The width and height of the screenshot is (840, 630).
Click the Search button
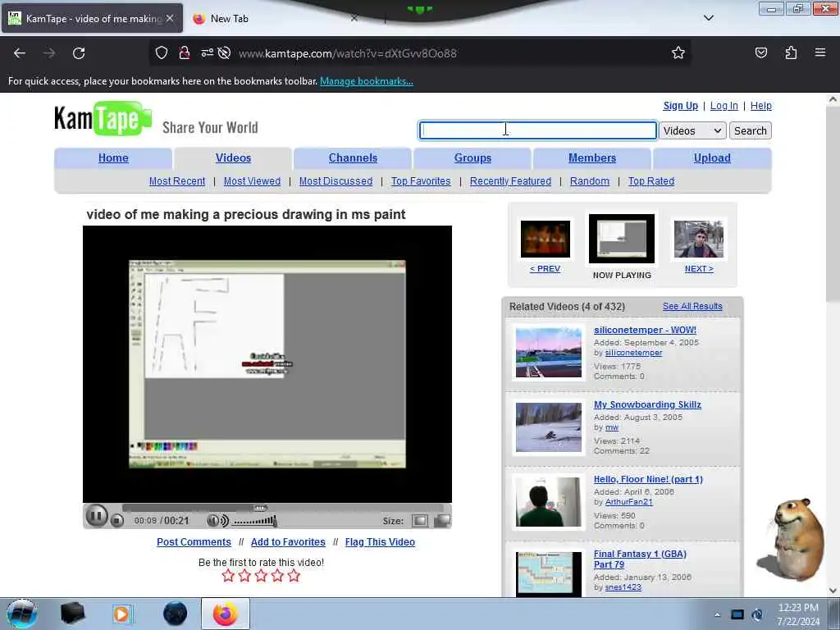(750, 130)
